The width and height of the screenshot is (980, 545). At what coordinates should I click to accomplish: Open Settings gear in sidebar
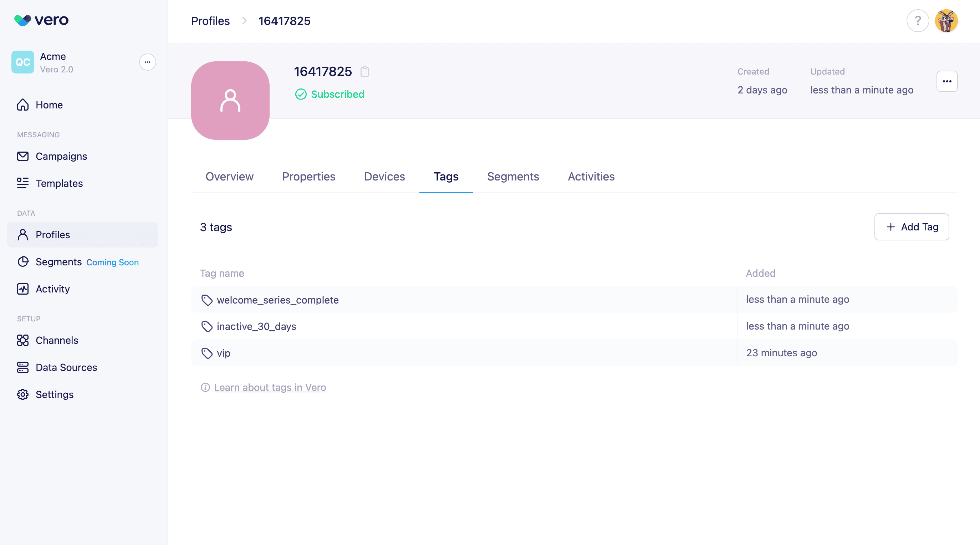[55, 394]
